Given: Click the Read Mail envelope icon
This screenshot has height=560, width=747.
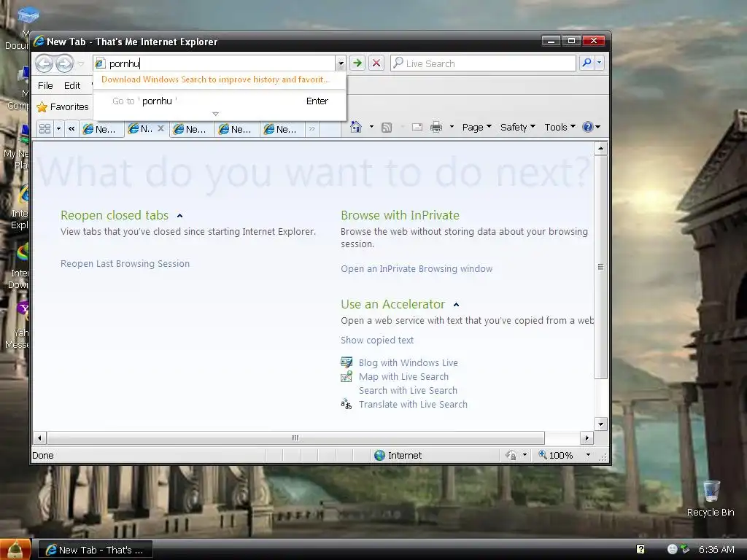Looking at the screenshot, I should click(417, 127).
